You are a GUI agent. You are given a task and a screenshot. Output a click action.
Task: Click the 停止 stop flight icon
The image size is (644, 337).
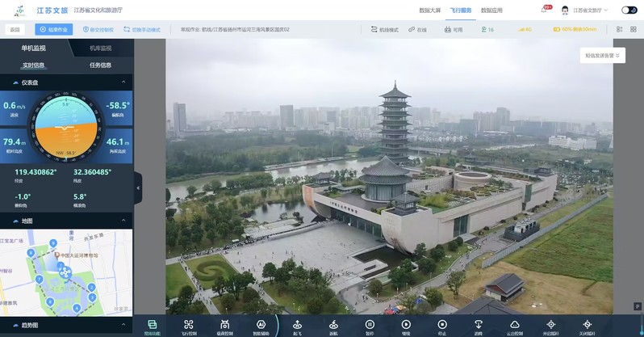(x=442, y=326)
